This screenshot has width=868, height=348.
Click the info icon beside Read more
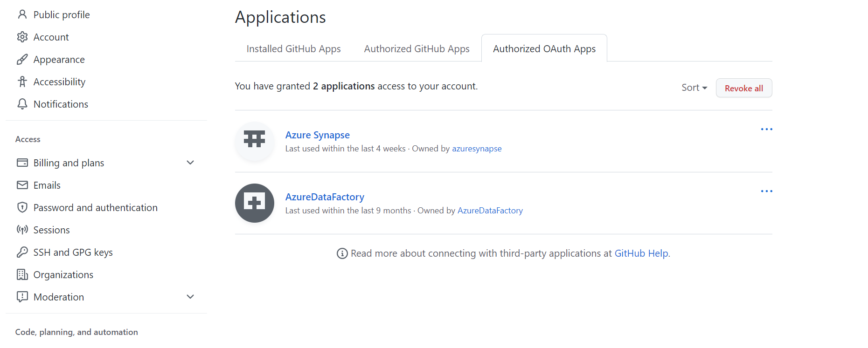(x=342, y=253)
